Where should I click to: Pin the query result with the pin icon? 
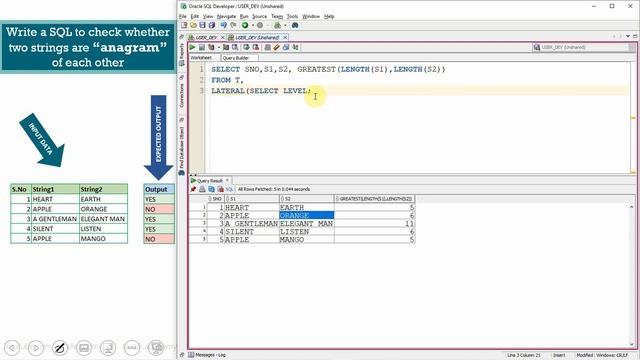[x=193, y=189]
